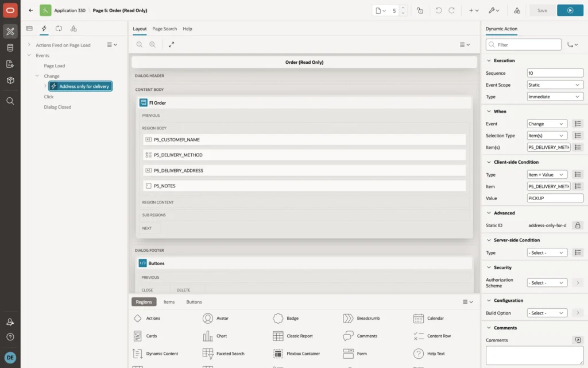Image resolution: width=588 pixels, height=368 pixels.
Task: Open the Create plus menu
Action: click(474, 10)
